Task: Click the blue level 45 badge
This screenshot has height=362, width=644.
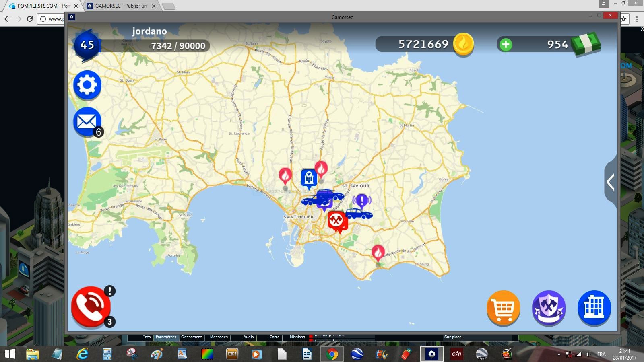Action: [x=87, y=45]
